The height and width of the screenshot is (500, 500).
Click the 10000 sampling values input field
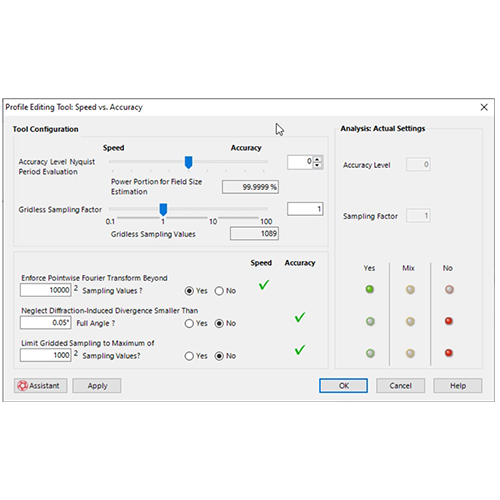point(46,290)
